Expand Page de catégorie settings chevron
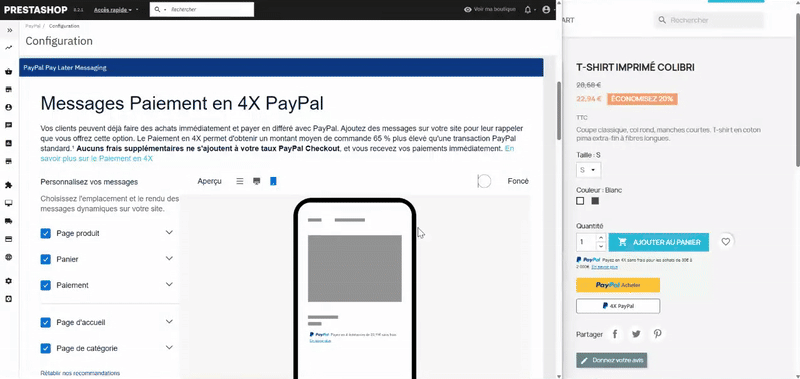 pyautogui.click(x=169, y=348)
